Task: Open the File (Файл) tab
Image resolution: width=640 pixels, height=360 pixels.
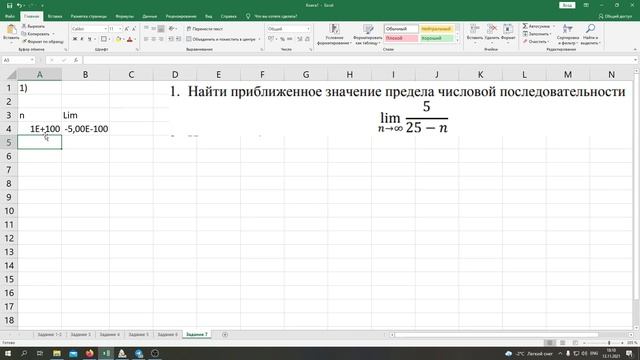Action: 10,16
